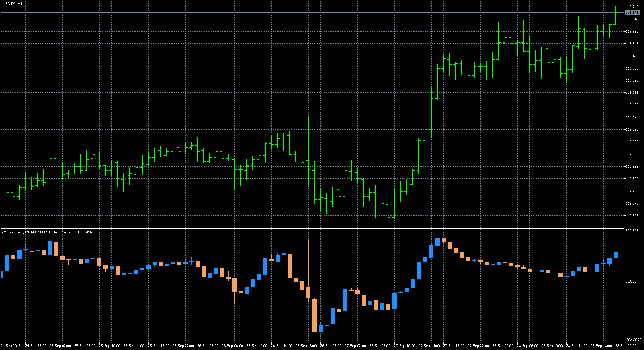
Task: Click the 28 Sep 02:00 time label
Action: [503, 346]
